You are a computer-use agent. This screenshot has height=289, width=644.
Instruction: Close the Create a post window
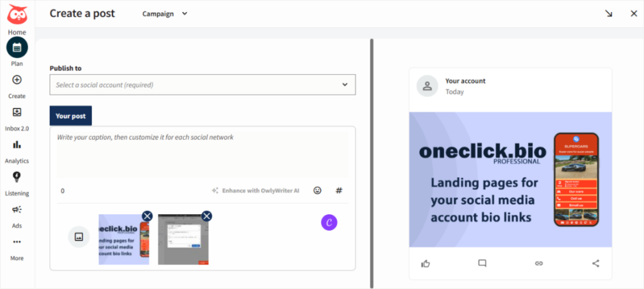(x=634, y=14)
